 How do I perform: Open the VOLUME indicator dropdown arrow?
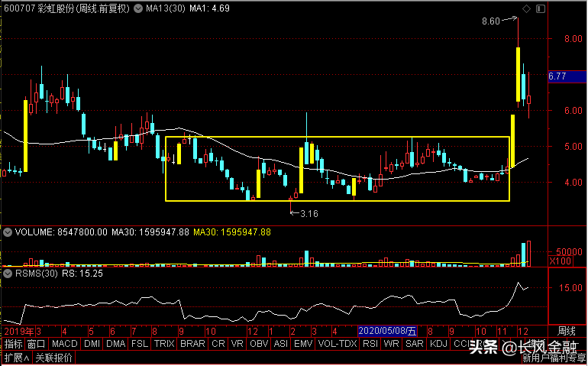(6, 232)
